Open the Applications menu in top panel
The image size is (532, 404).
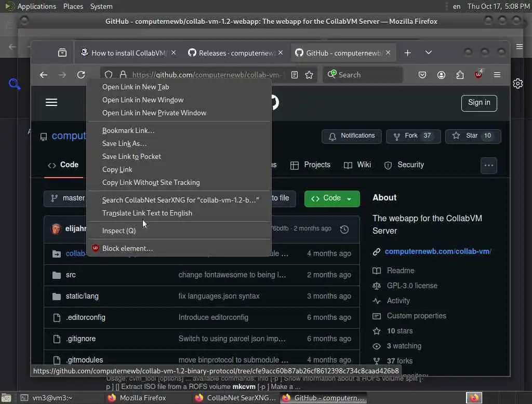(x=37, y=6)
